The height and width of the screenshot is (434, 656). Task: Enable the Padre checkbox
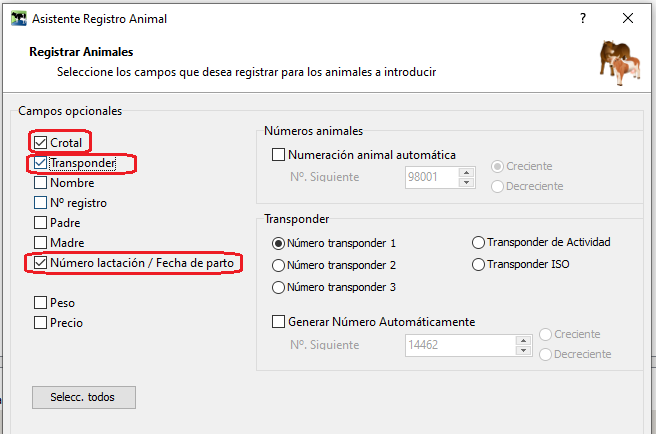click(40, 223)
